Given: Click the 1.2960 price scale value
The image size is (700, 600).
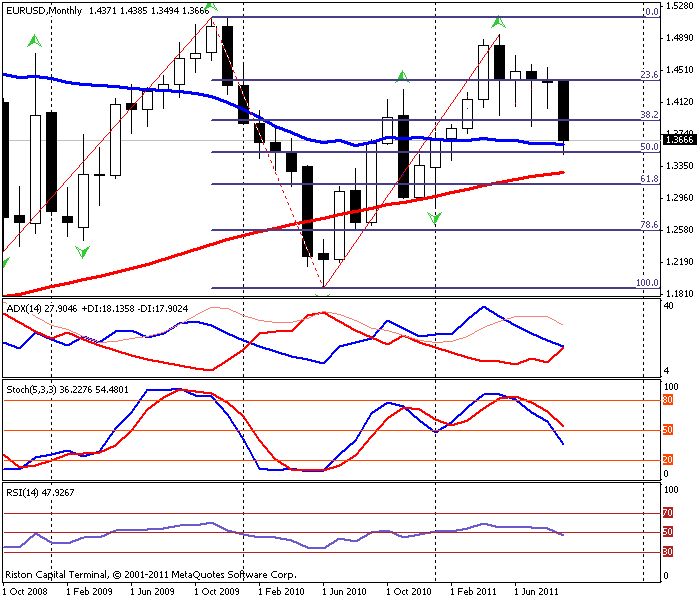Looking at the screenshot, I should click(679, 198).
